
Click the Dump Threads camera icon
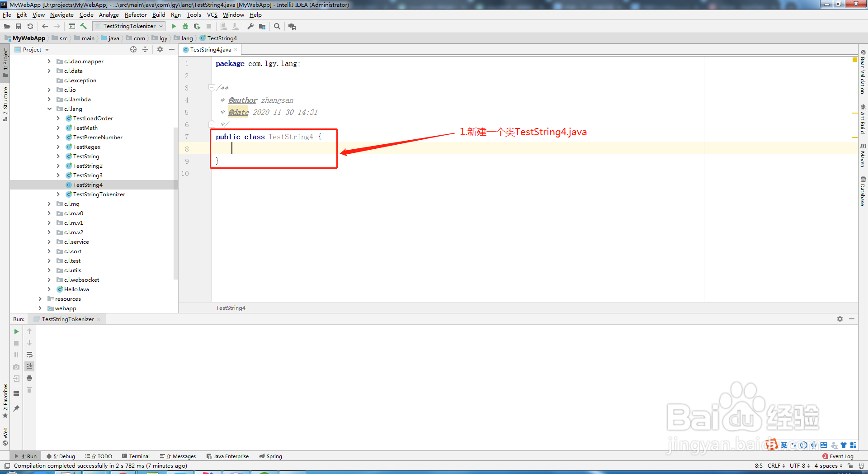point(17,367)
